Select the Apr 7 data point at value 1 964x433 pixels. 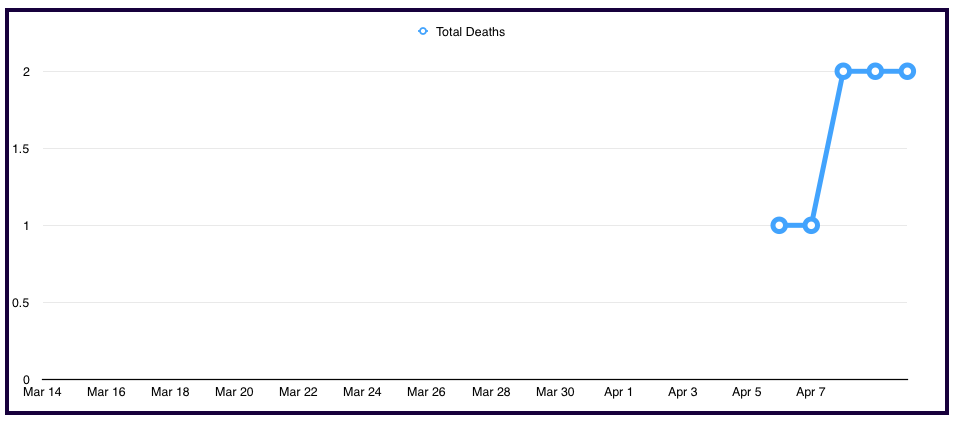pos(811,225)
